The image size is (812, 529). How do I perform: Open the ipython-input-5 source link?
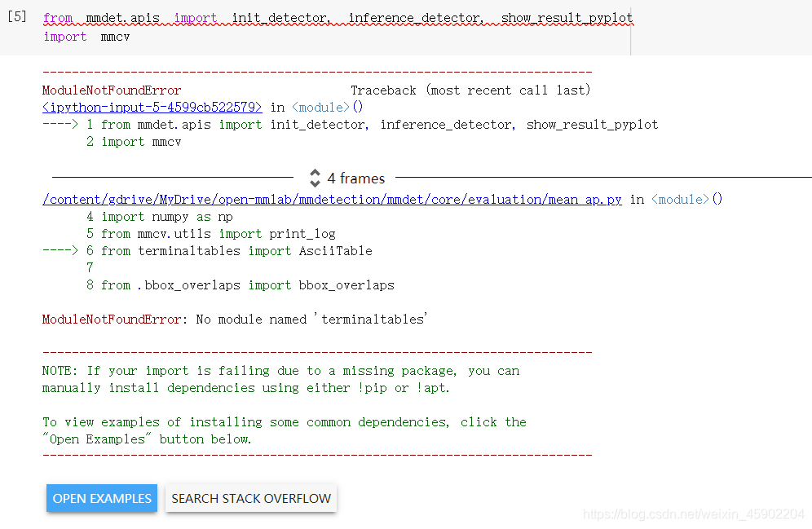point(151,107)
